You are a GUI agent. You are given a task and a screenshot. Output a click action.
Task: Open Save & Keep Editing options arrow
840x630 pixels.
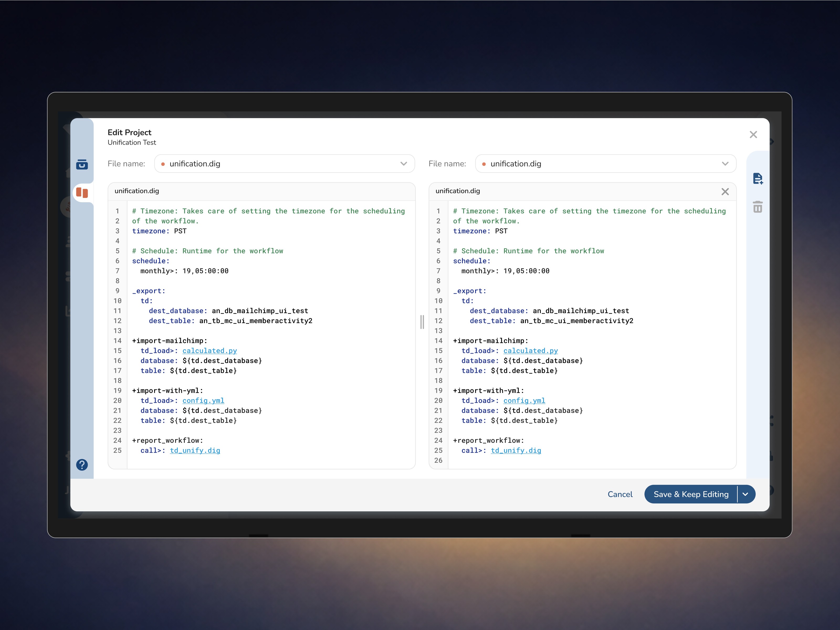745,494
